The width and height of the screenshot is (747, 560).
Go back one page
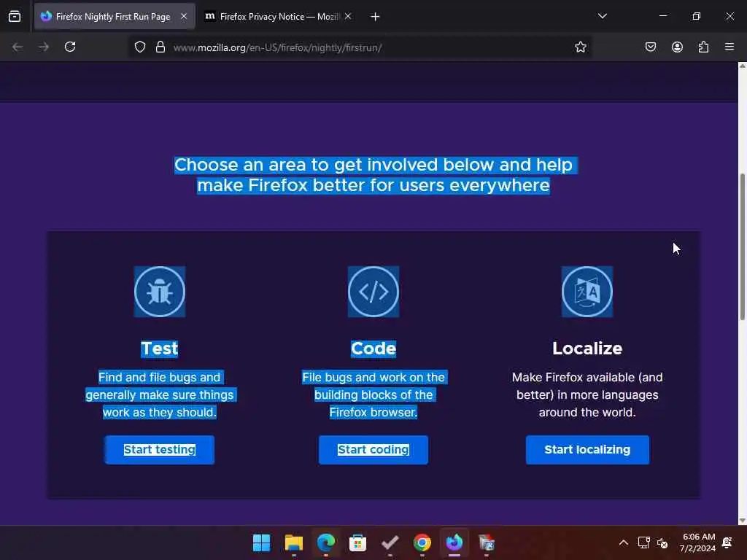[x=18, y=47]
